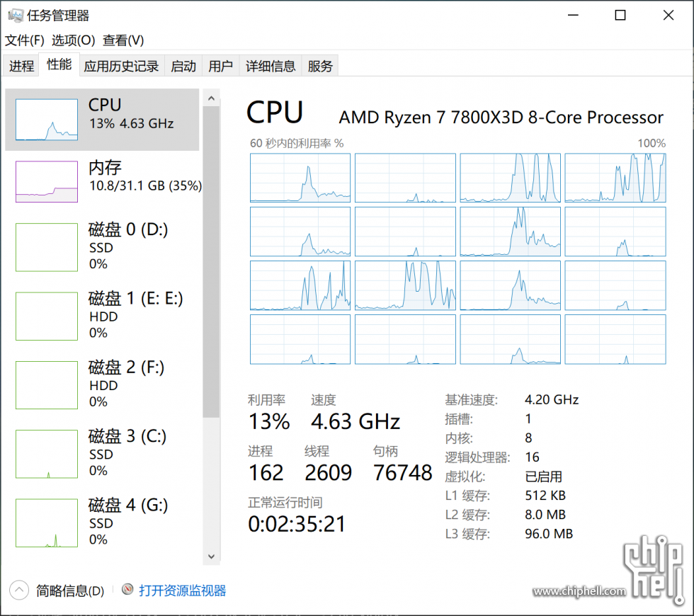Click the Task Manager title bar icon
Screen dimensions: 694x616
tap(16, 16)
